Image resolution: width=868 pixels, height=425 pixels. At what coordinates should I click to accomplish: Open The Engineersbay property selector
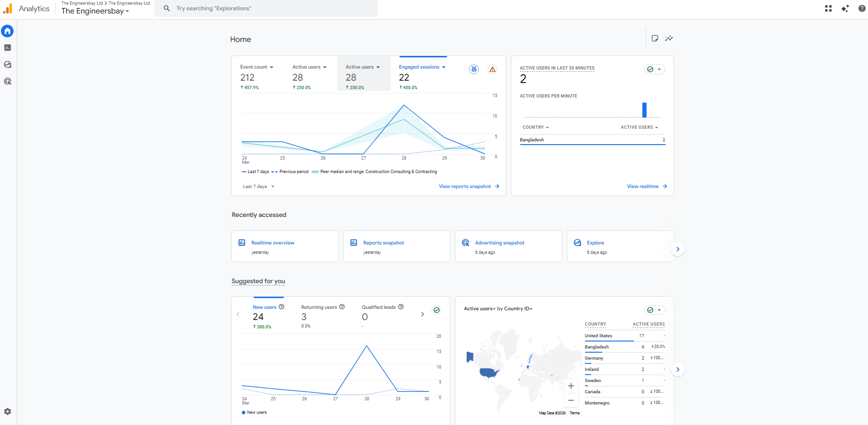tap(95, 11)
